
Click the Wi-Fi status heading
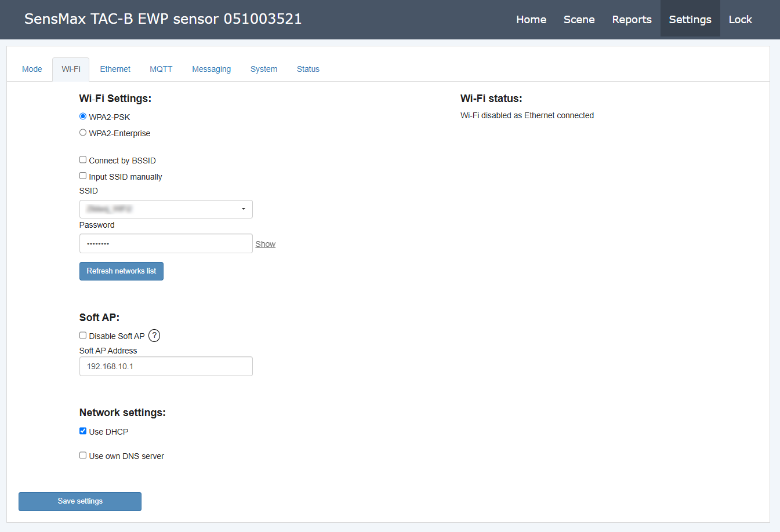point(491,99)
